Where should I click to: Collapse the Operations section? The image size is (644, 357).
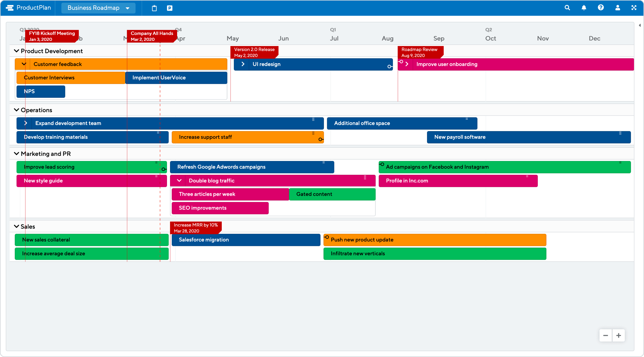17,110
